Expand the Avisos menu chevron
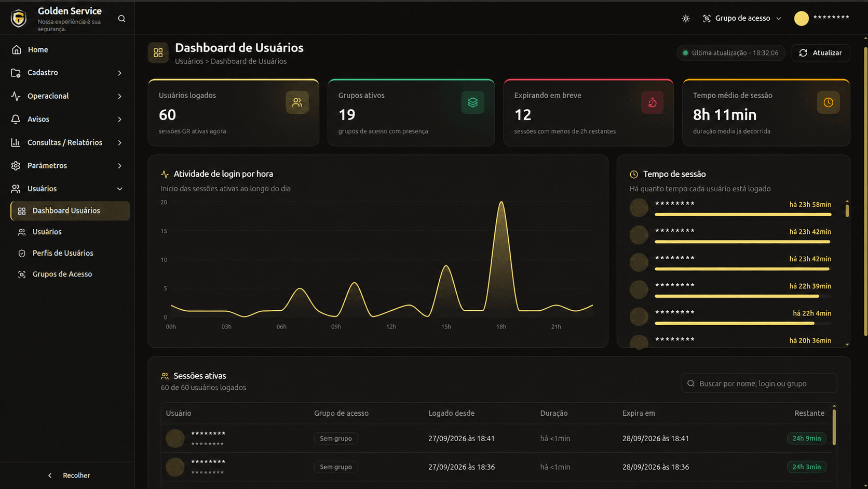 pyautogui.click(x=119, y=120)
